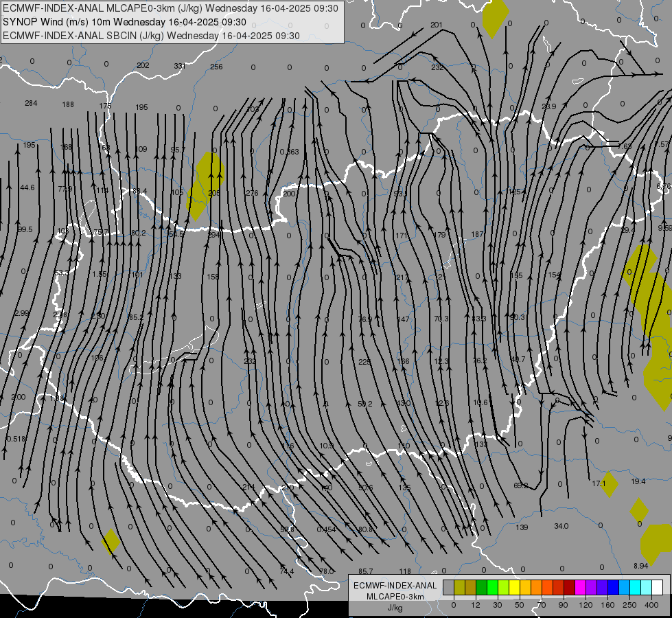Click the ECMWF-INDEX-ANAL SBCIN title line

pos(151,36)
